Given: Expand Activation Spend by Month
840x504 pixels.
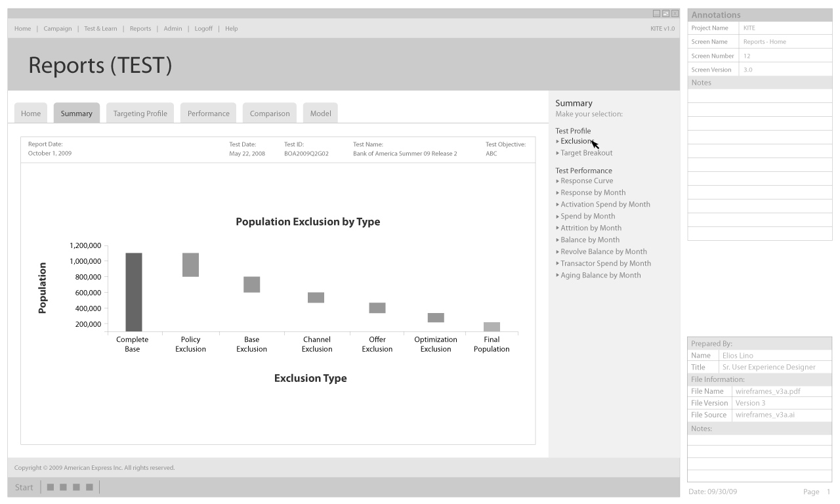Looking at the screenshot, I should [605, 205].
